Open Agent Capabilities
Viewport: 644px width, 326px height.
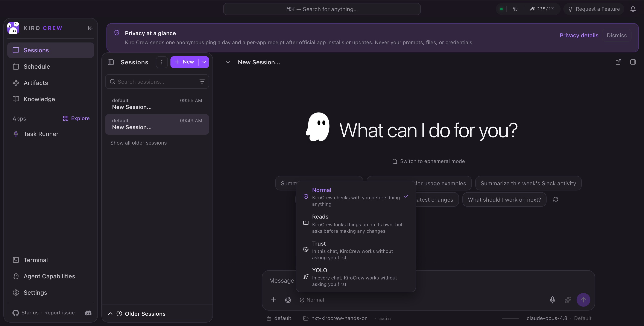tap(50, 276)
